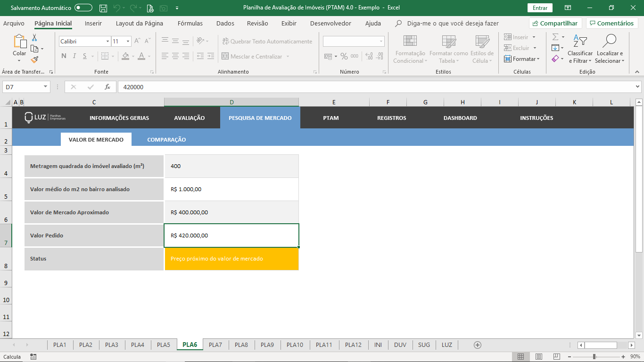644x362 pixels.
Task: Click the Format Painter brush icon
Action: 34,59
